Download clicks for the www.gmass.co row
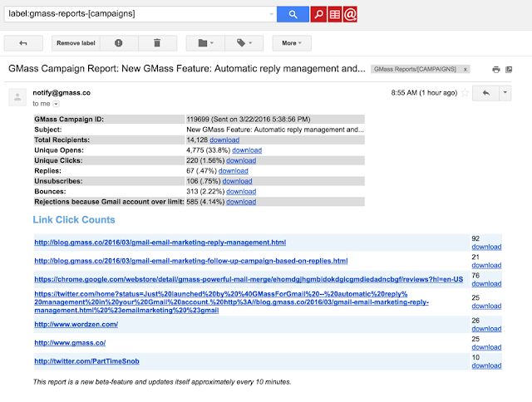The height and width of the screenshot is (402, 532). (x=486, y=347)
